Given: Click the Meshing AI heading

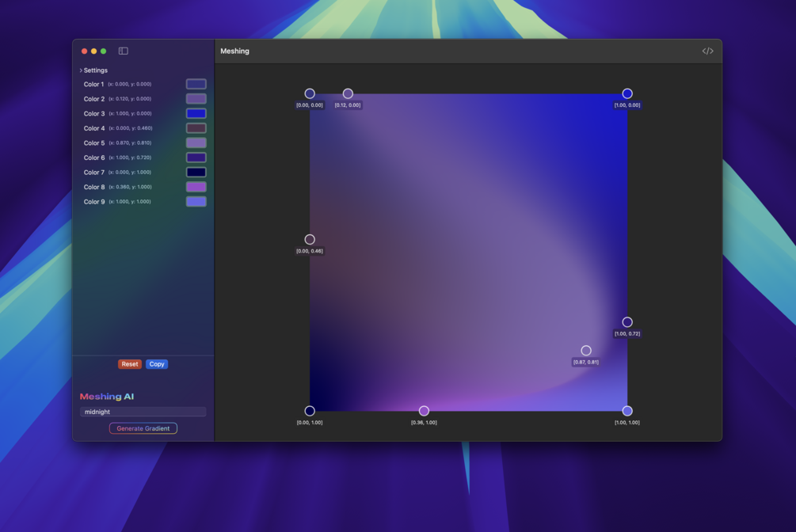Looking at the screenshot, I should [x=107, y=397].
